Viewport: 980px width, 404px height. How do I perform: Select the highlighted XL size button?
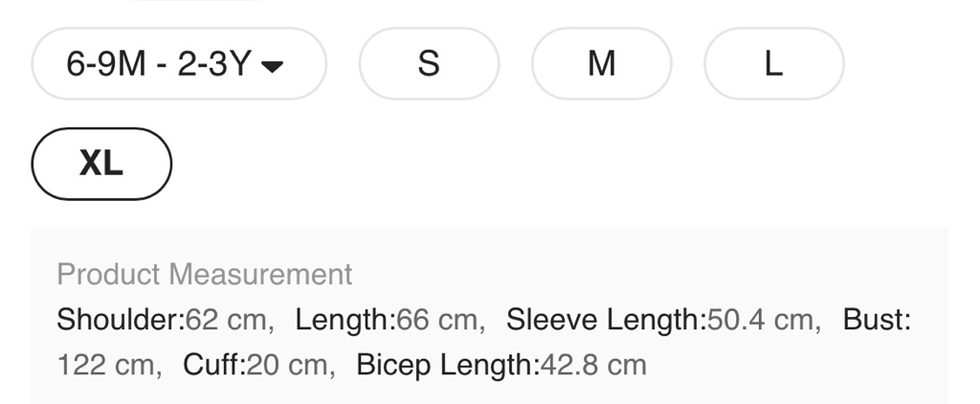[101, 164]
